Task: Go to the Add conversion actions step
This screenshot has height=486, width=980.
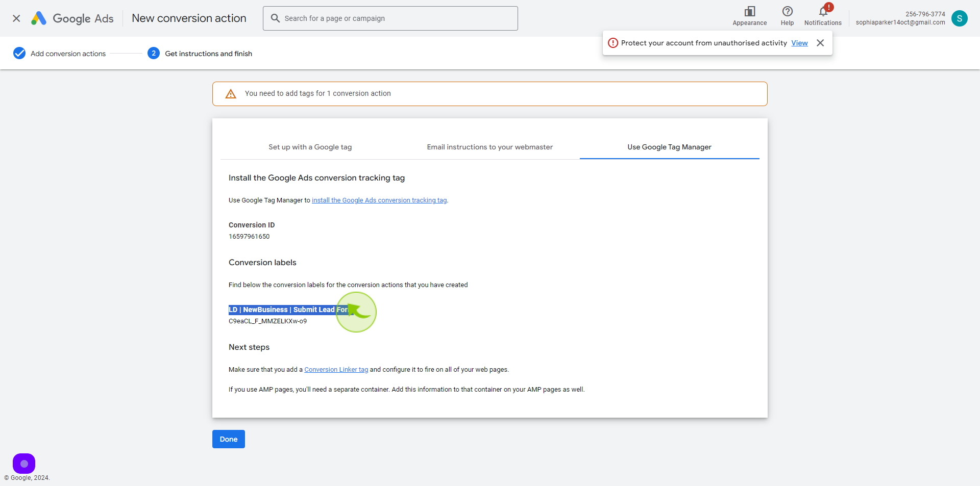Action: click(68, 54)
